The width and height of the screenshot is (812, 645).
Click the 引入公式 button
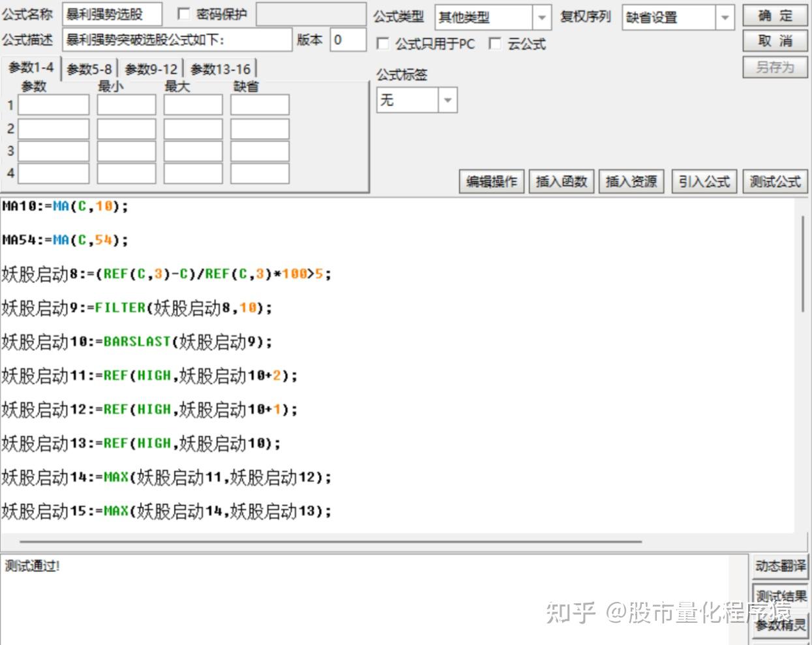pos(704,181)
